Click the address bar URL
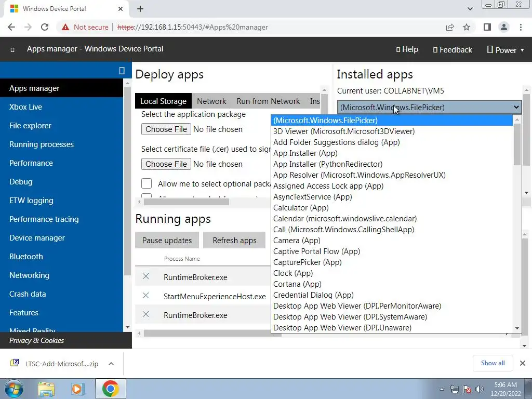532x399 pixels. click(192, 27)
